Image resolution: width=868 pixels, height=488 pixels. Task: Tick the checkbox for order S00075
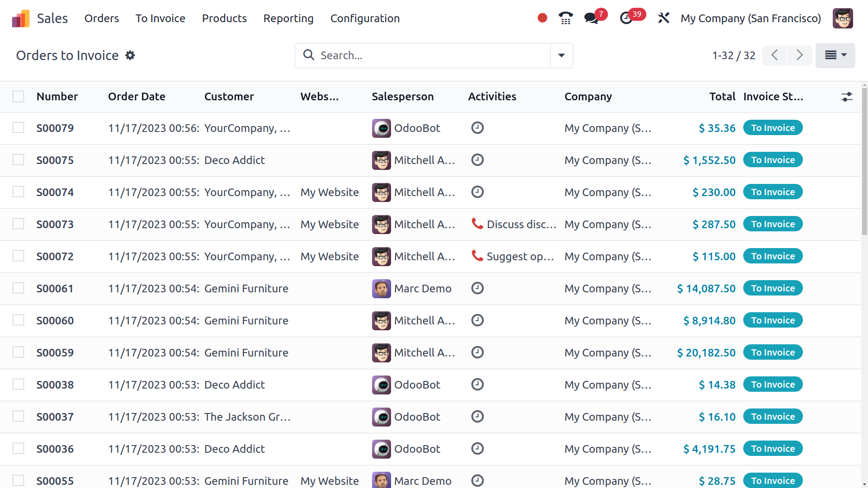(19, 160)
